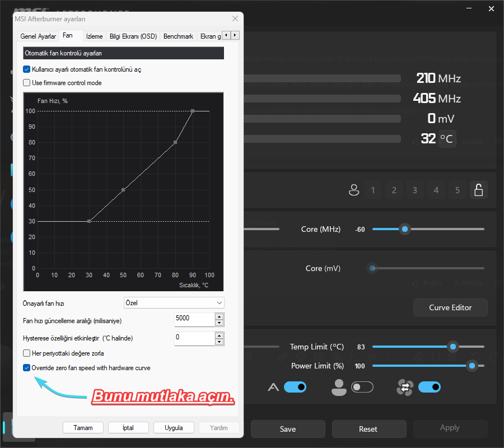
Task: Click the Temp Limit value 83
Action: 361,347
